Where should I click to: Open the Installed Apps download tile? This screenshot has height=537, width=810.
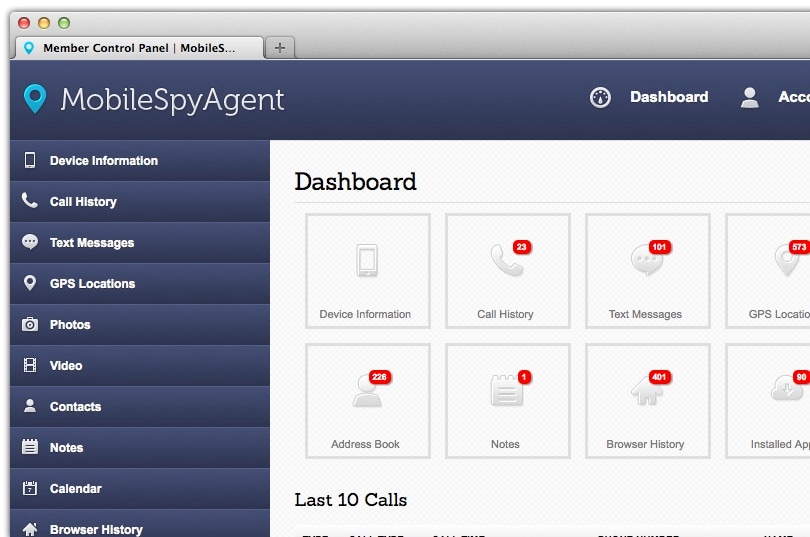[768, 401]
